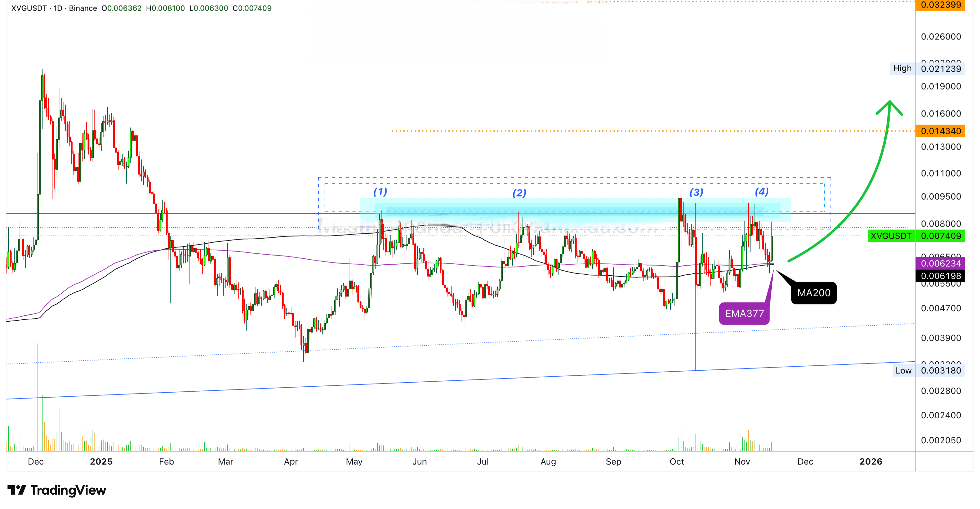The image size is (980, 509).
Task: Click the green XVGUSDT 0.007409 price tag
Action: [x=916, y=236]
